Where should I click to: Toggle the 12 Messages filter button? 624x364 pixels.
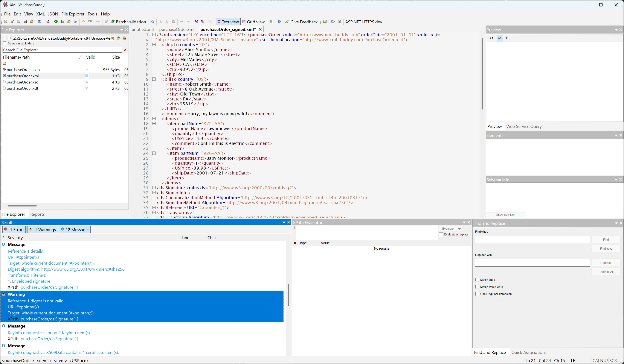click(75, 229)
